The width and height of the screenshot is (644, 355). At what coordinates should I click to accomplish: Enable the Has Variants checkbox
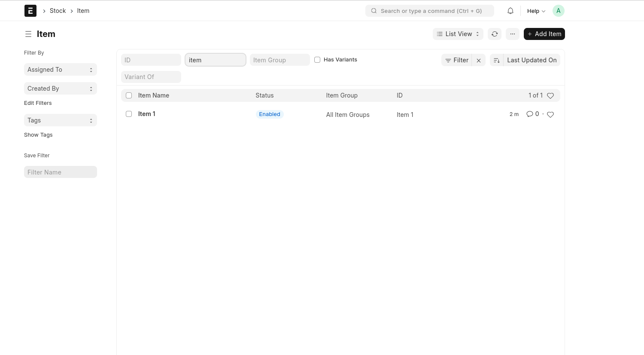(317, 60)
